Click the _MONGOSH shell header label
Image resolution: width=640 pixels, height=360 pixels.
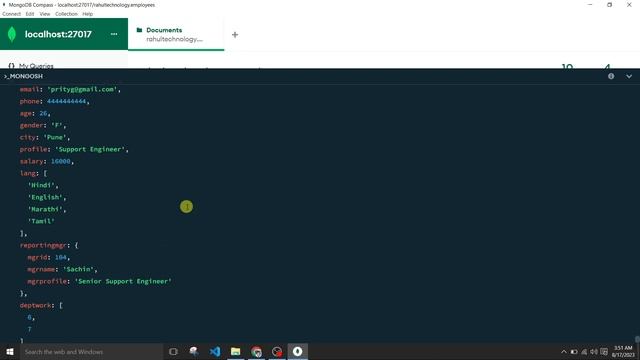[23, 76]
